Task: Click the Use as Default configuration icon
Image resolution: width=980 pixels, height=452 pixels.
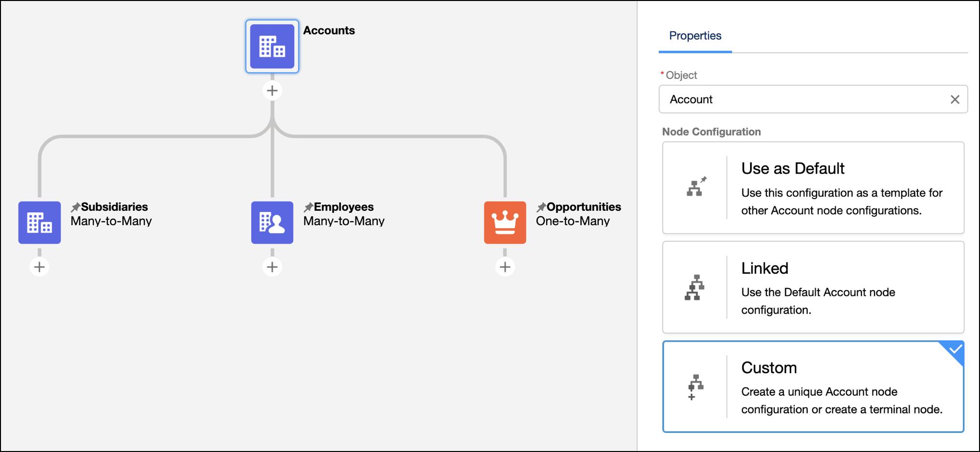Action: point(696,187)
